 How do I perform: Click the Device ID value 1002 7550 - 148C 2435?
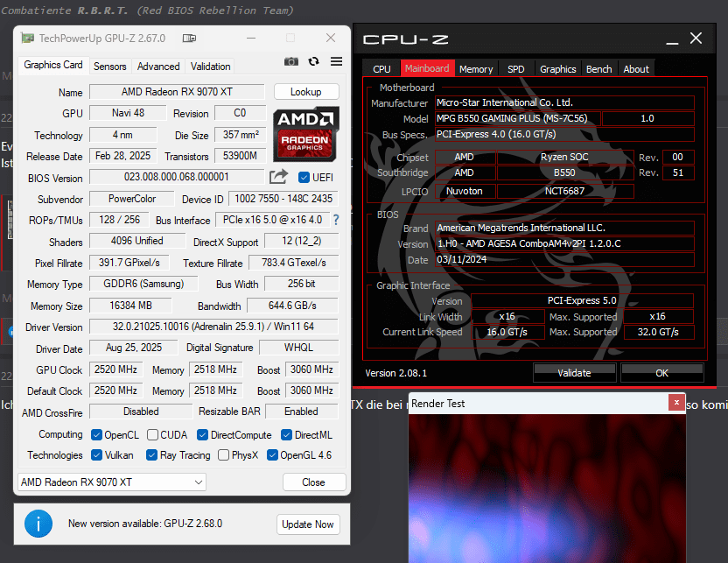coord(283,199)
